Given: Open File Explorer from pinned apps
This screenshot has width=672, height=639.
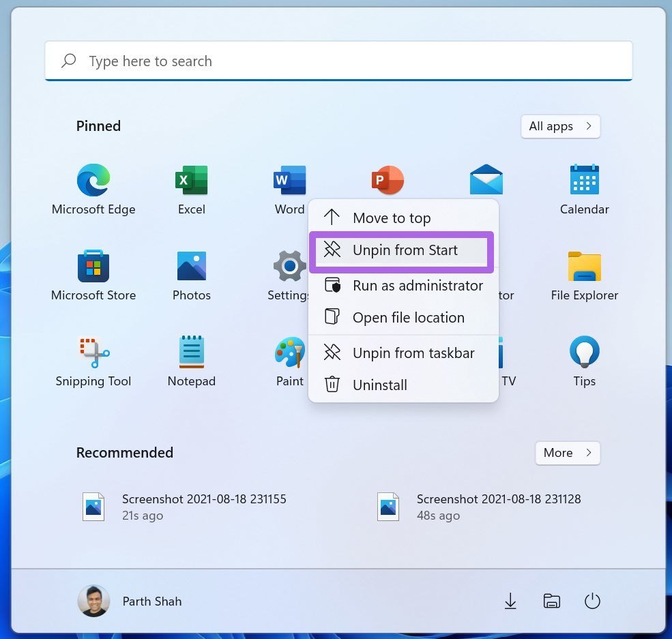Looking at the screenshot, I should [x=584, y=267].
